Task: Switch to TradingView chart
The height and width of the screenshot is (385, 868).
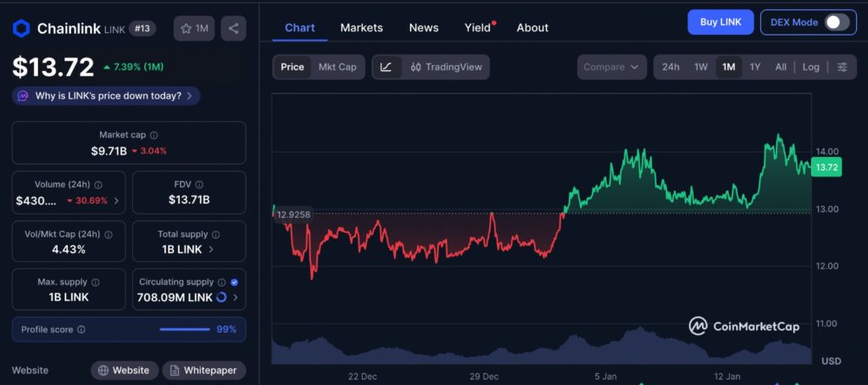Action: [446, 67]
